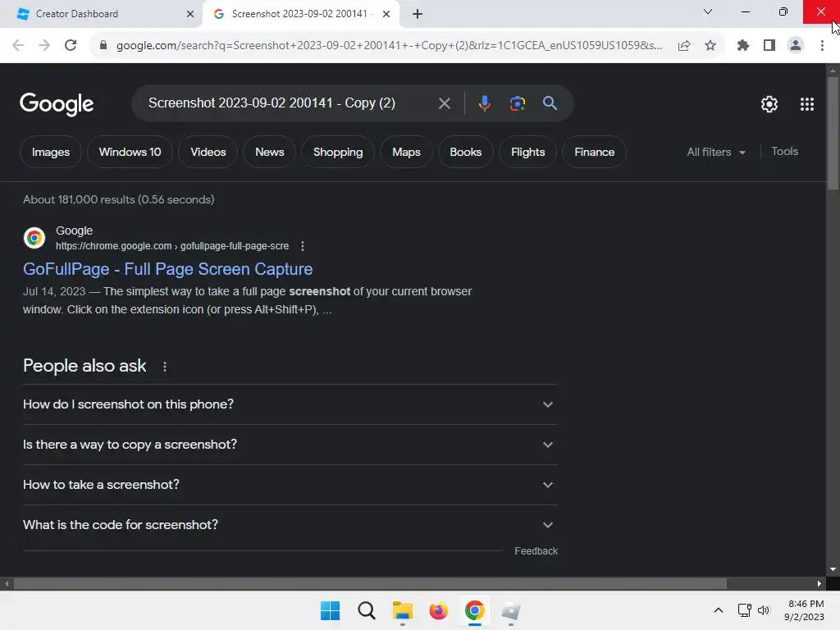Image resolution: width=840 pixels, height=630 pixels.
Task: Click the Chrome taskbar icon
Action: (475, 610)
